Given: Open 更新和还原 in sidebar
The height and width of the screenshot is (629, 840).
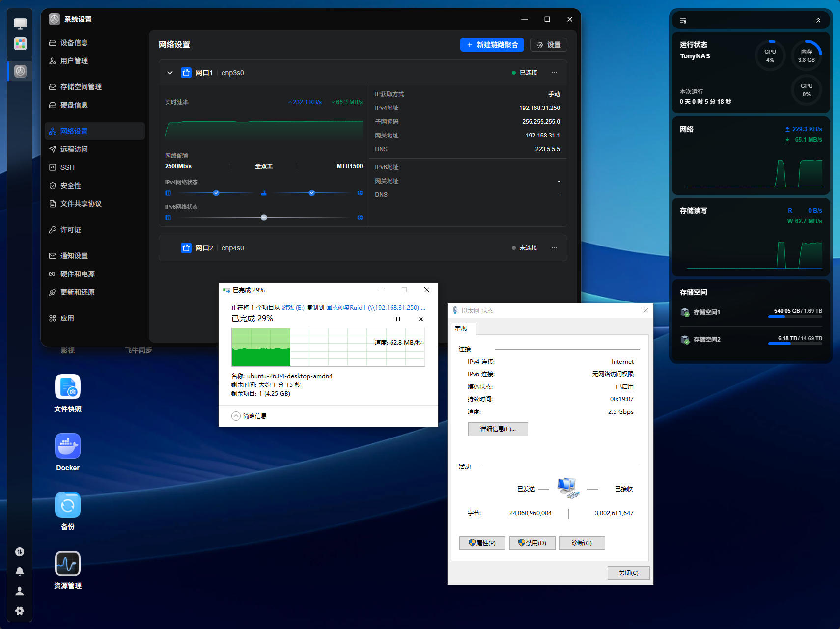Looking at the screenshot, I should tap(94, 292).
